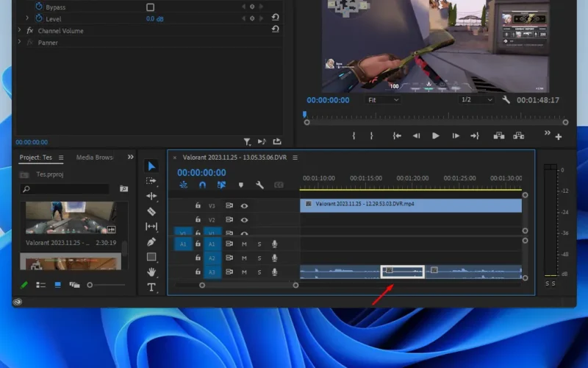Step forward one frame
Image resolution: width=588 pixels, height=368 pixels.
tap(456, 136)
